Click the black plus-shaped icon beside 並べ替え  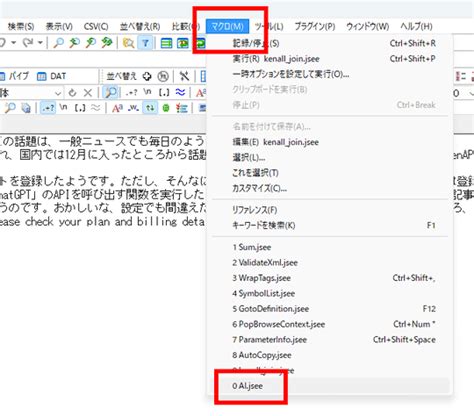147,76
